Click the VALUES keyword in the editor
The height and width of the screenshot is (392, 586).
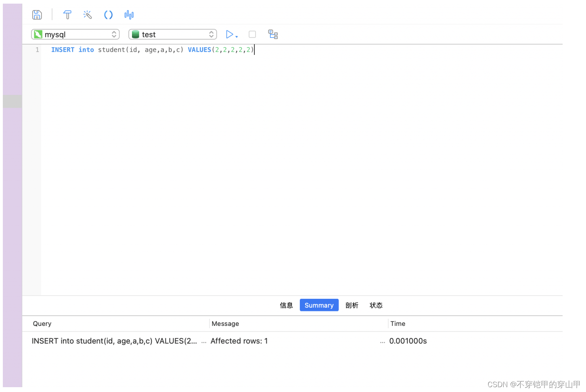pos(199,50)
